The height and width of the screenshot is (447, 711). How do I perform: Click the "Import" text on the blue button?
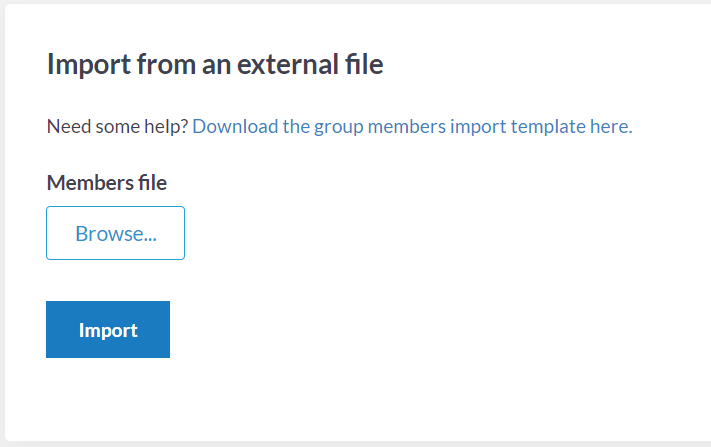point(108,330)
